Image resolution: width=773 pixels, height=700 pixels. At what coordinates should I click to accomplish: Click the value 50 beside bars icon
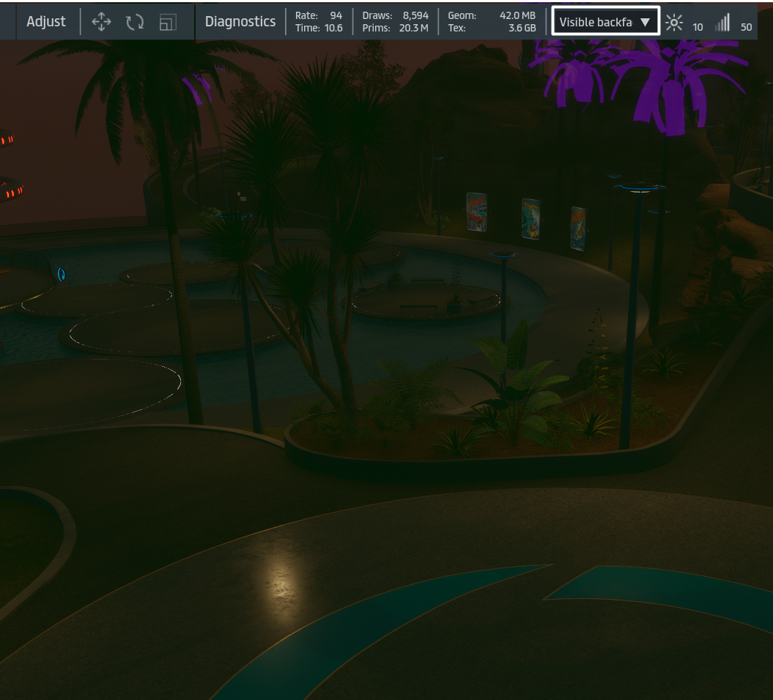(x=746, y=27)
